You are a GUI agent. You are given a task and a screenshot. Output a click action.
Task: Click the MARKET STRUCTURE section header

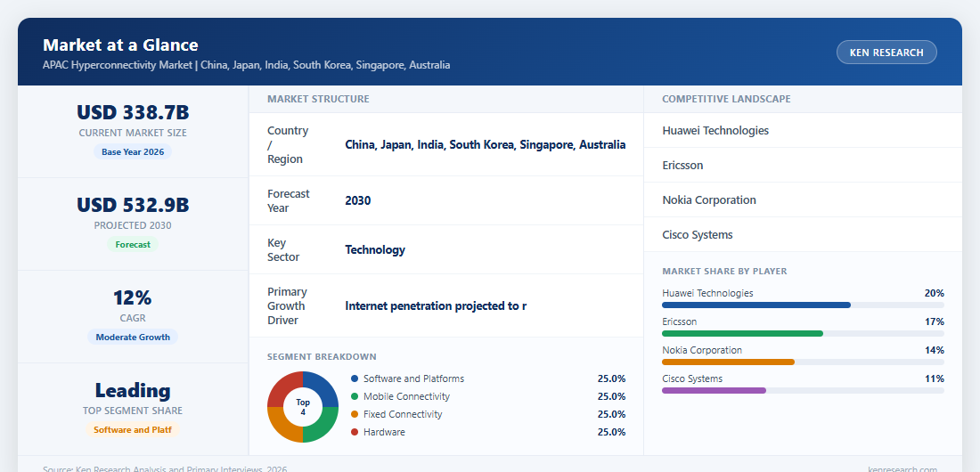tap(318, 99)
